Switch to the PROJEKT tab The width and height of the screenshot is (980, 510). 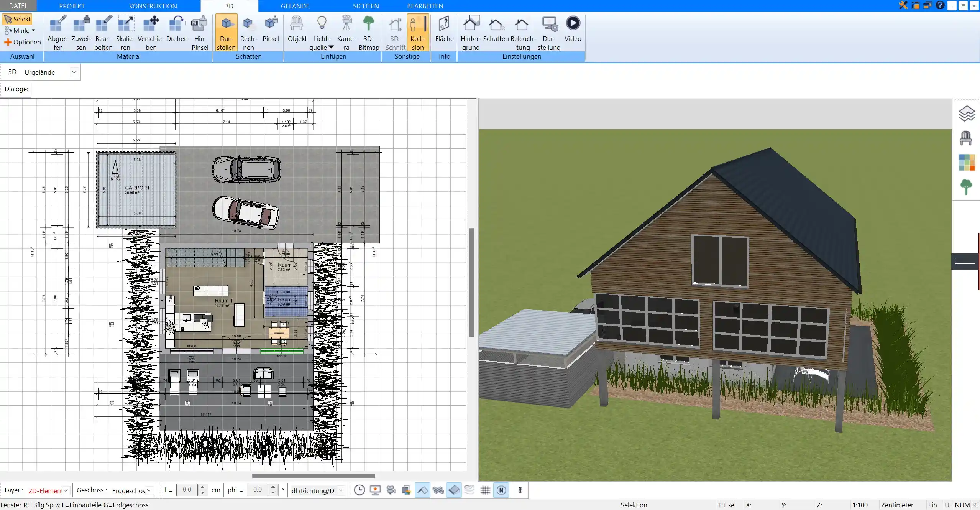(72, 6)
